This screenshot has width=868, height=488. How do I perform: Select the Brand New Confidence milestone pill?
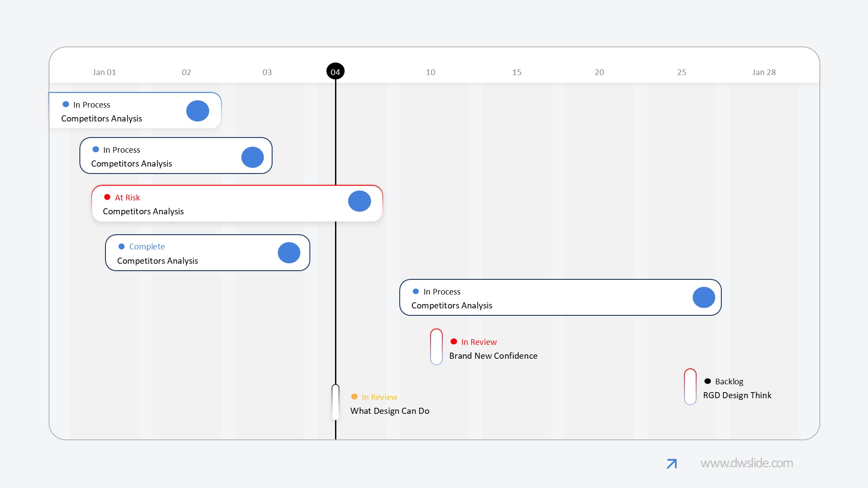(436, 347)
